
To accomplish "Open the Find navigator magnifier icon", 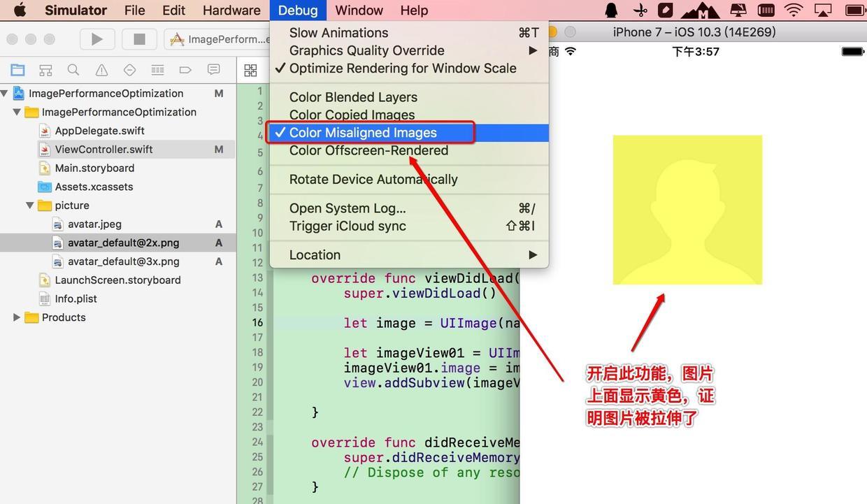I will pyautogui.click(x=73, y=70).
